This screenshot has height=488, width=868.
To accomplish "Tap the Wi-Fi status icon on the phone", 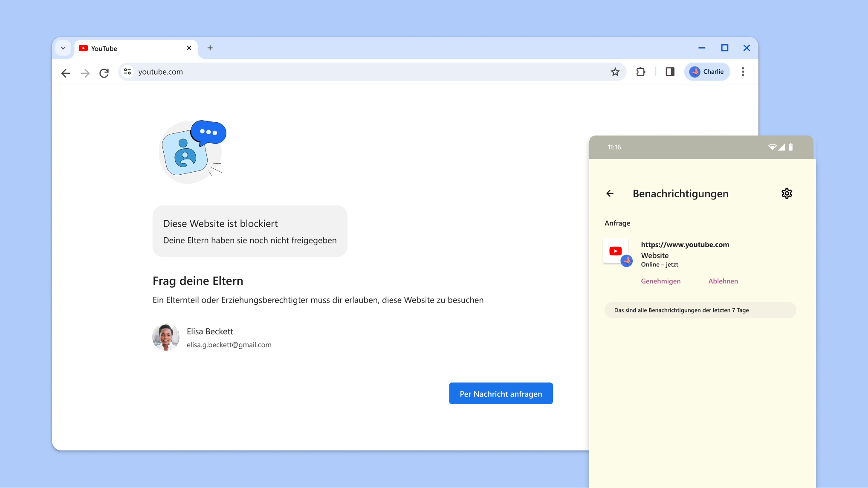I will click(773, 147).
